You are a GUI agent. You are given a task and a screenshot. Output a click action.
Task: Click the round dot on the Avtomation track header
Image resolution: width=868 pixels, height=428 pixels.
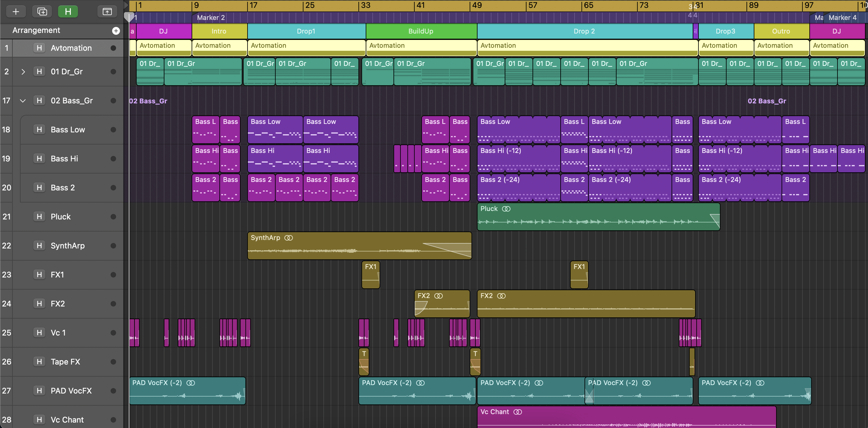click(x=113, y=48)
